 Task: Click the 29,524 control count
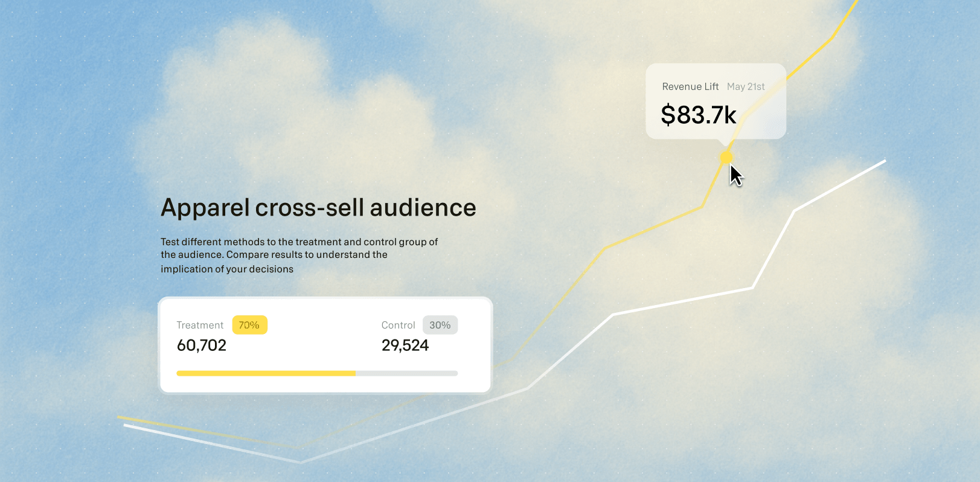coord(405,345)
